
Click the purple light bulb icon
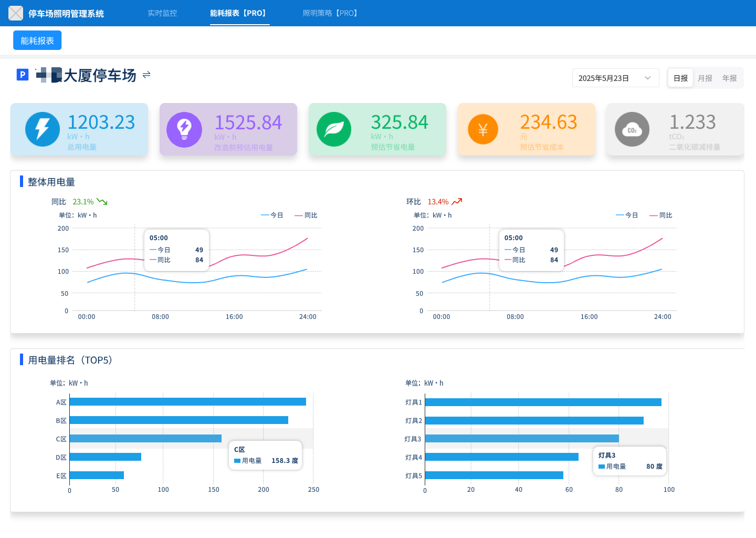coord(184,129)
